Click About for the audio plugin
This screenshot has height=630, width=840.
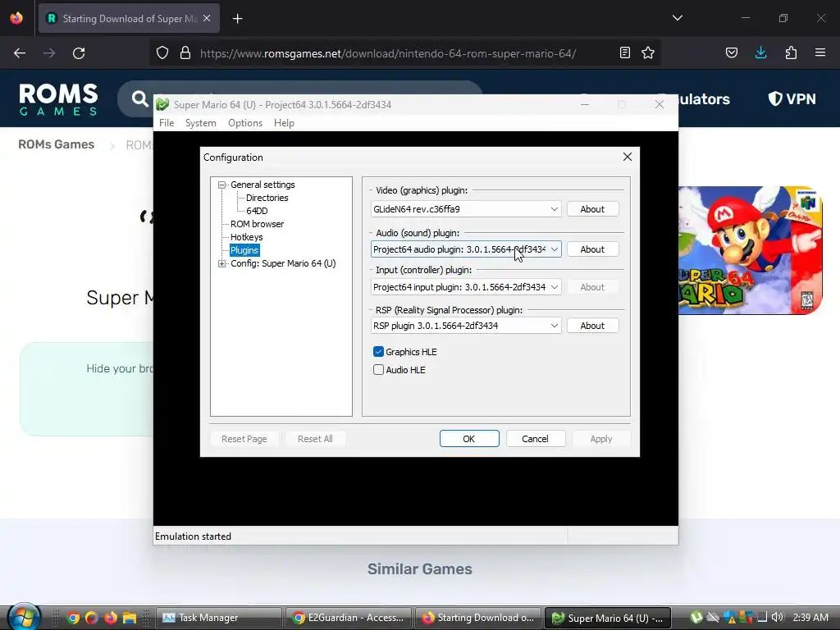coord(592,249)
